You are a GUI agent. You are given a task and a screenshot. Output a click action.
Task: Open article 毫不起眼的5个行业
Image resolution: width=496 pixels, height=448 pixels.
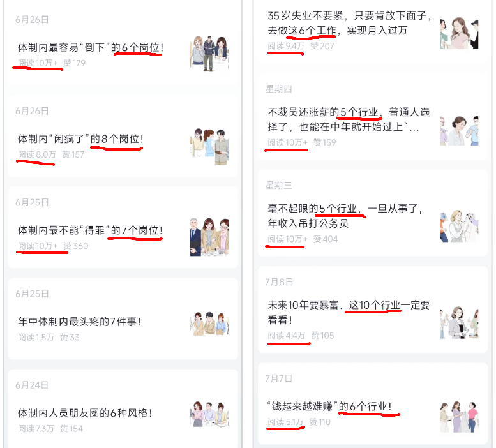[345, 216]
